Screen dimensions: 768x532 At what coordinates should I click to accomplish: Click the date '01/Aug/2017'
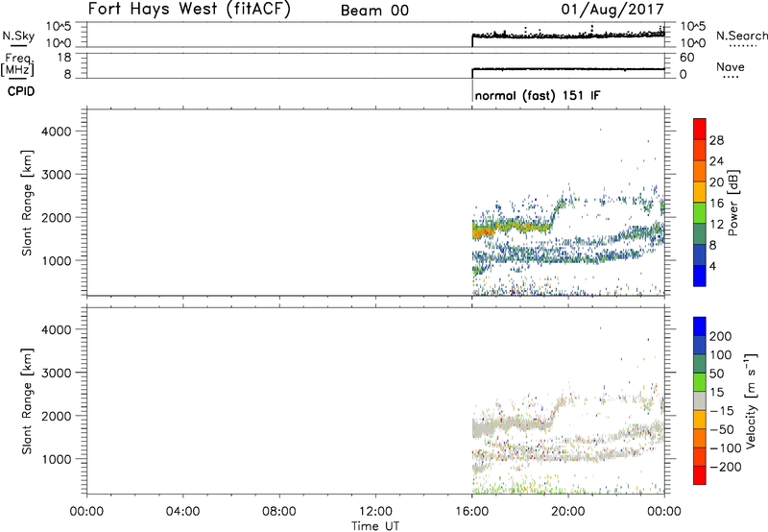coord(612,9)
